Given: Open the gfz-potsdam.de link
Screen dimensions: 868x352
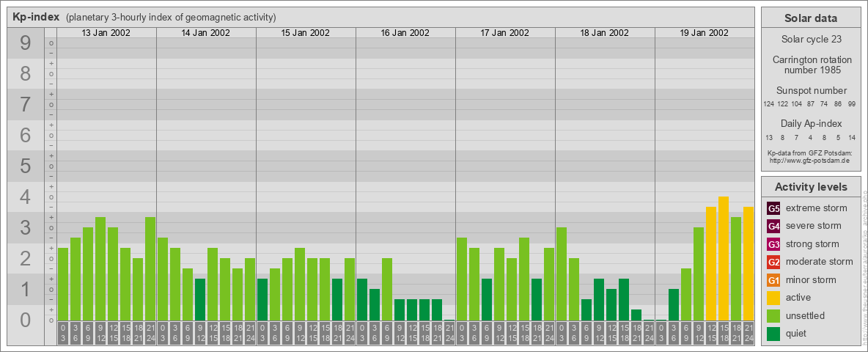Looking at the screenshot, I should tap(809, 160).
